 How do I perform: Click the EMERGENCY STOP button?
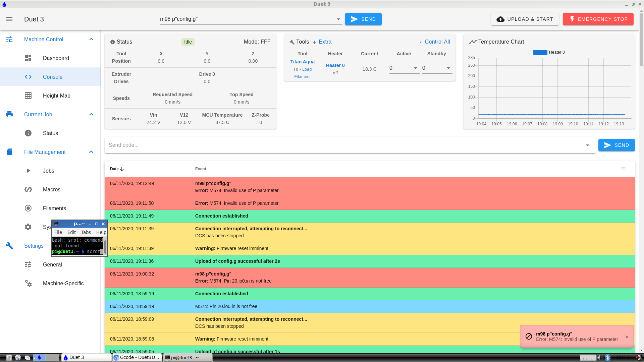coord(598,19)
